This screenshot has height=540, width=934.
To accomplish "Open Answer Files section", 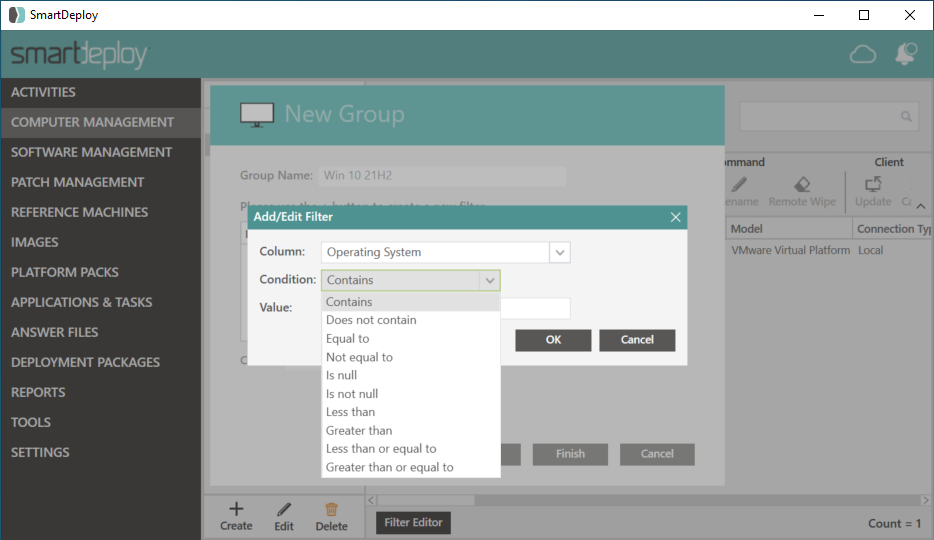I will [x=101, y=332].
